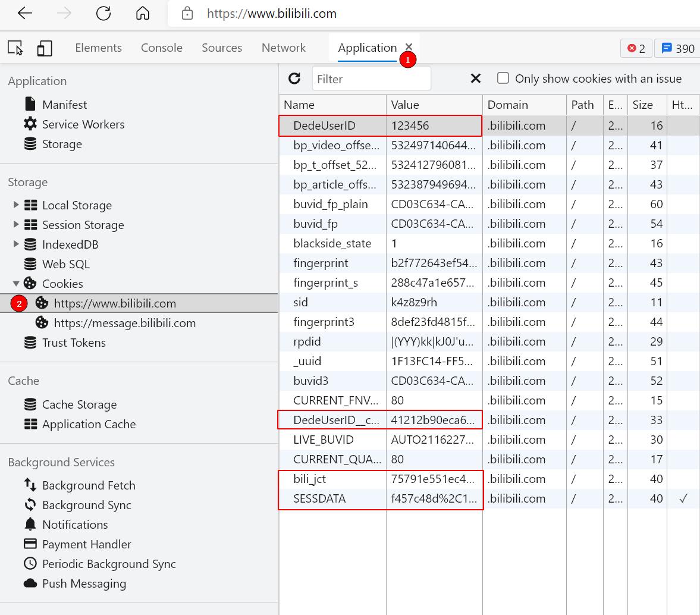Image resolution: width=700 pixels, height=615 pixels.
Task: Open Trust Tokens
Action: [74, 343]
